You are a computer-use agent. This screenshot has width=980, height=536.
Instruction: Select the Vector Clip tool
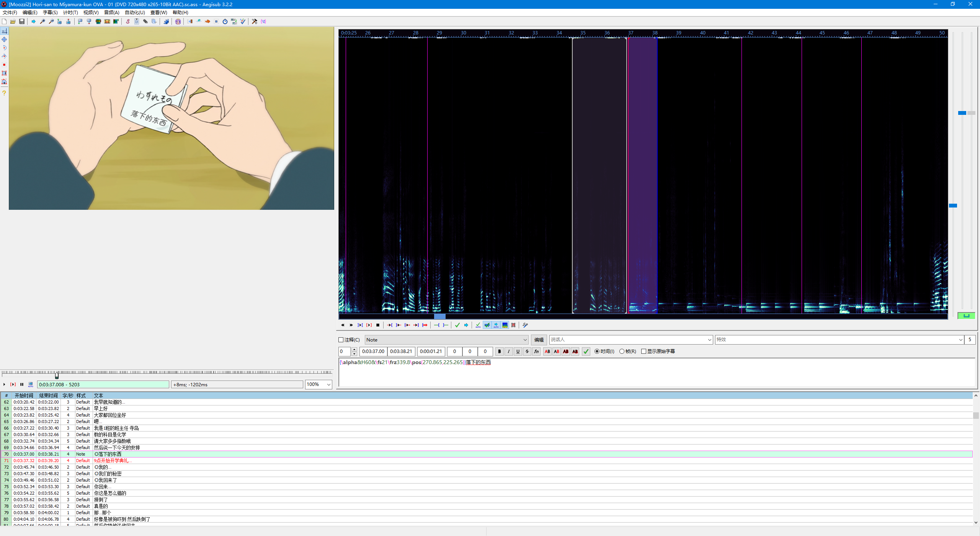pyautogui.click(x=4, y=82)
